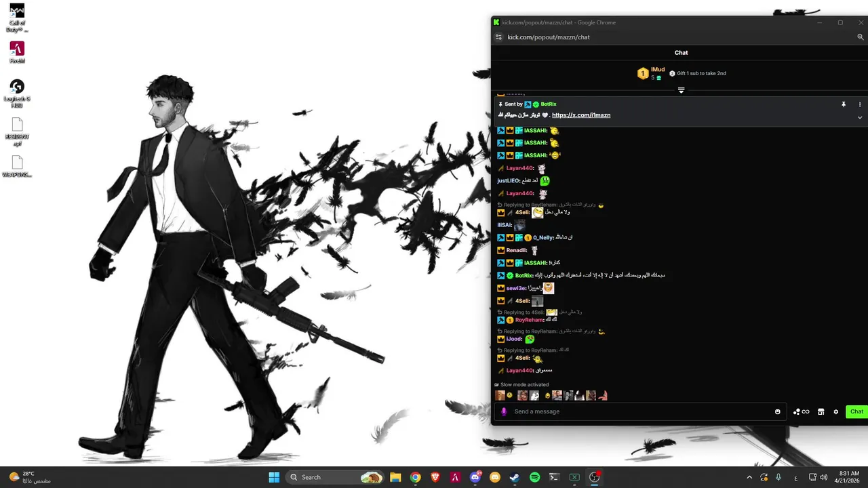The image size is (868, 488).
Task: Click username 0_Nelly in chat
Action: (x=543, y=238)
